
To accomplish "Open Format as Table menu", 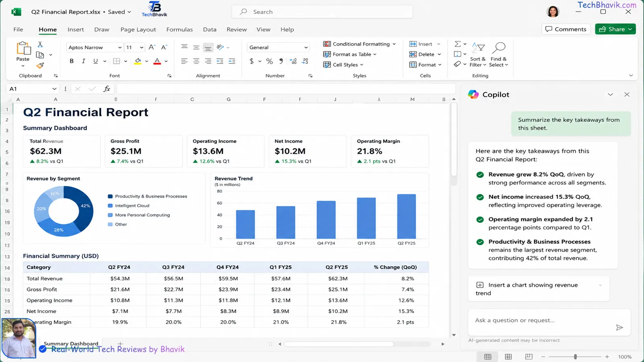I will 350,54.
